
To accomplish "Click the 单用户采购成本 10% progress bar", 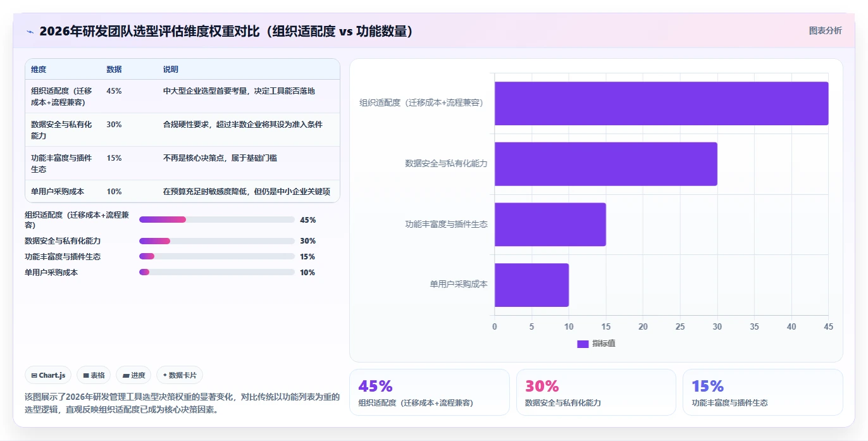I will click(217, 272).
